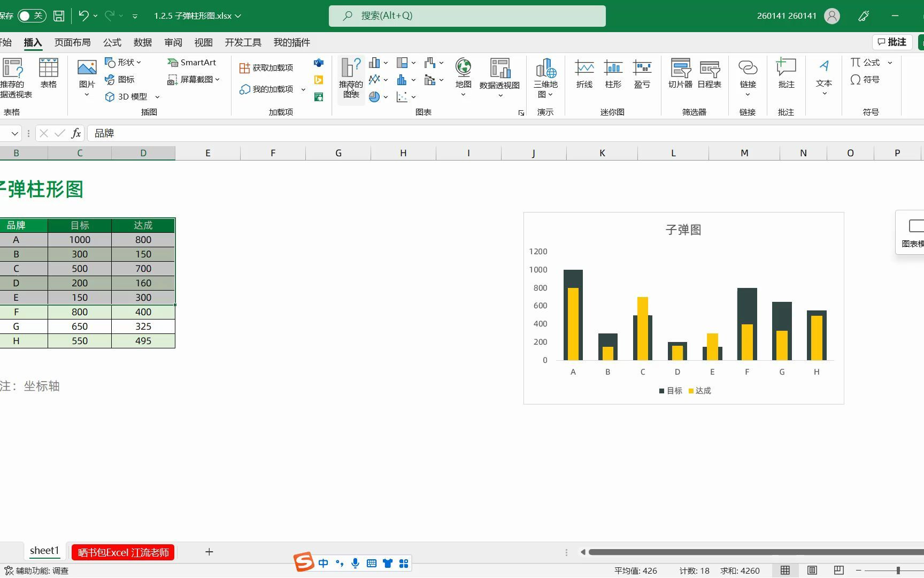Click the Save disk icon
This screenshot has width=924, height=578.
[59, 16]
